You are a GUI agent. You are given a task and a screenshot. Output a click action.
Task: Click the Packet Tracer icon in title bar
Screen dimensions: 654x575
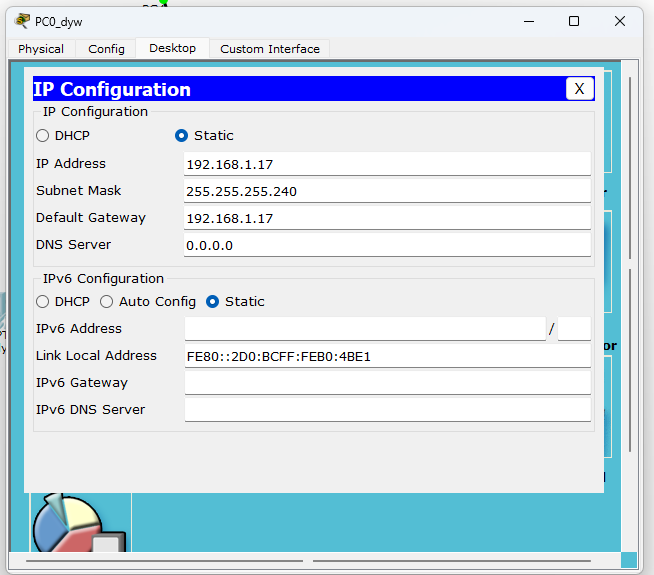pos(22,21)
